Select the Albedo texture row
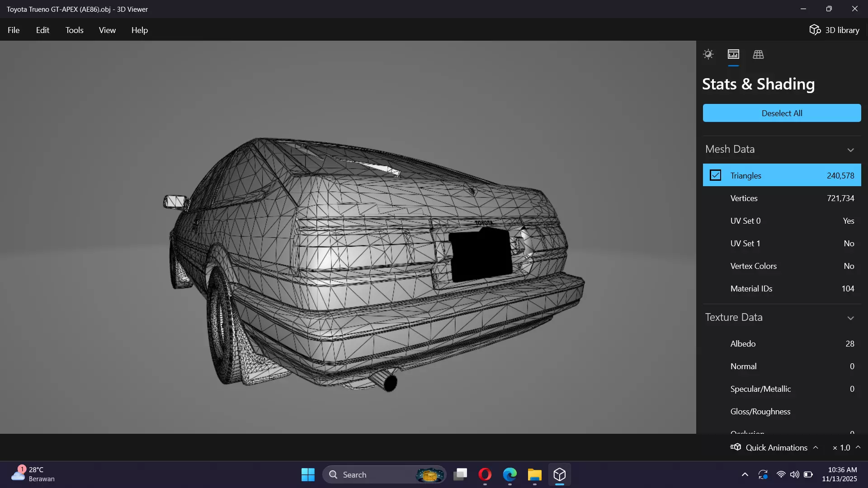 click(x=782, y=343)
